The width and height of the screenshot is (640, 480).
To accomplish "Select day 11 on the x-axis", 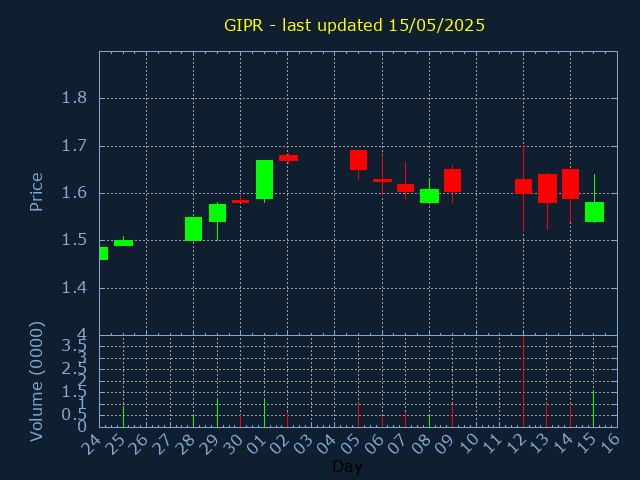I will click(x=492, y=444).
